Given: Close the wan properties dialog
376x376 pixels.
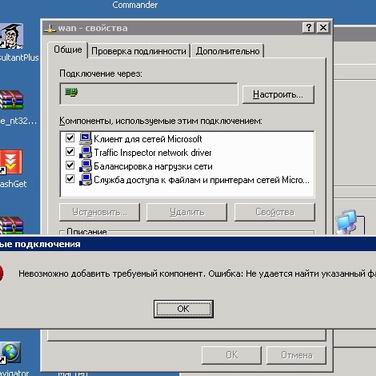Looking at the screenshot, I should click(x=323, y=27).
